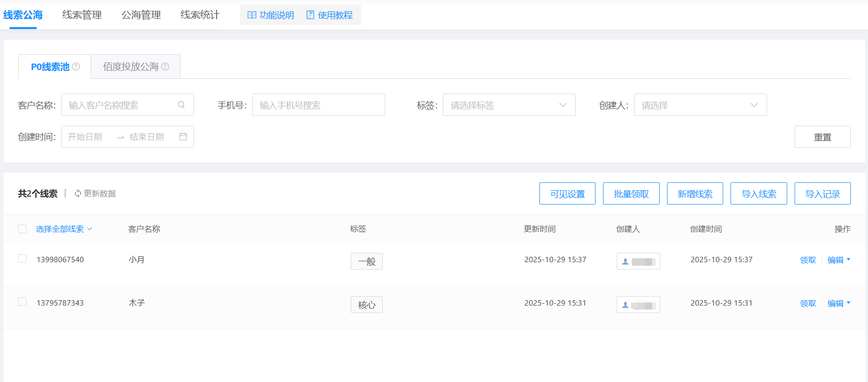Toggle the select-all header checkbox

pyautogui.click(x=22, y=229)
